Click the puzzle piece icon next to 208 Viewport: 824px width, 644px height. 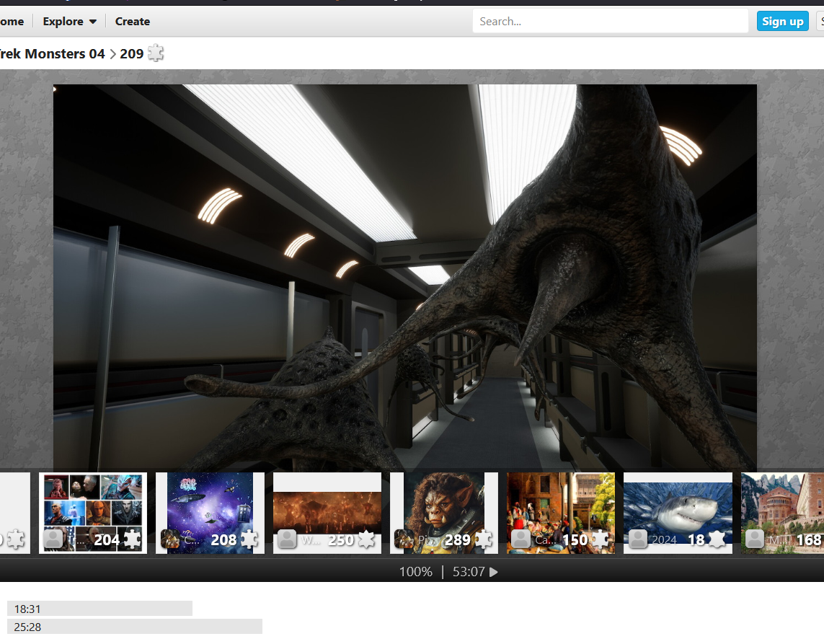[x=249, y=539]
